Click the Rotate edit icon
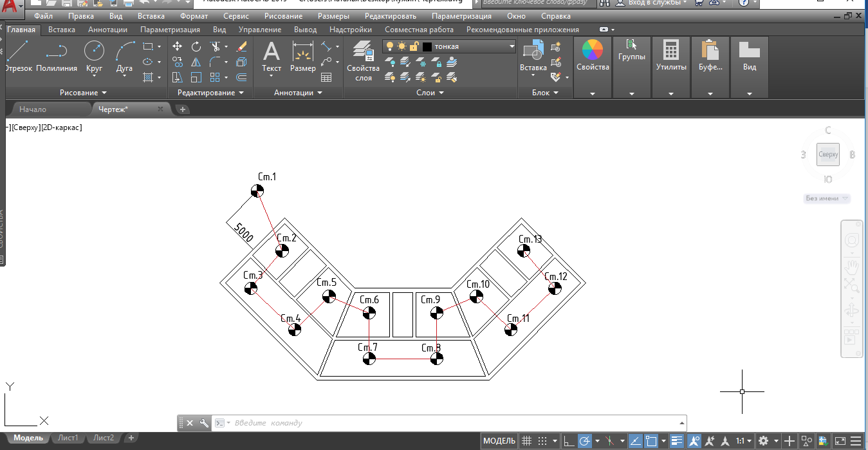The height and width of the screenshot is (450, 868). click(196, 46)
